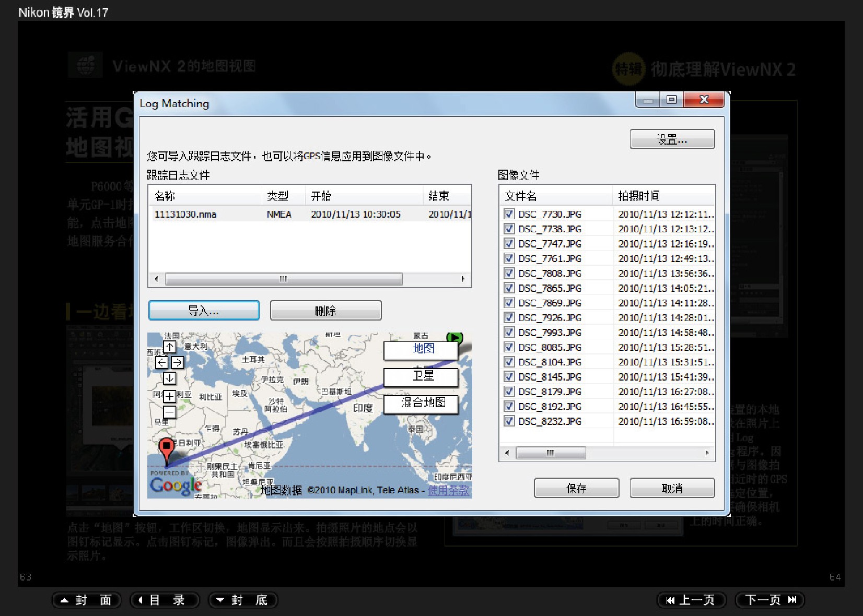
Task: Click the 删除 delete button
Action: click(325, 311)
